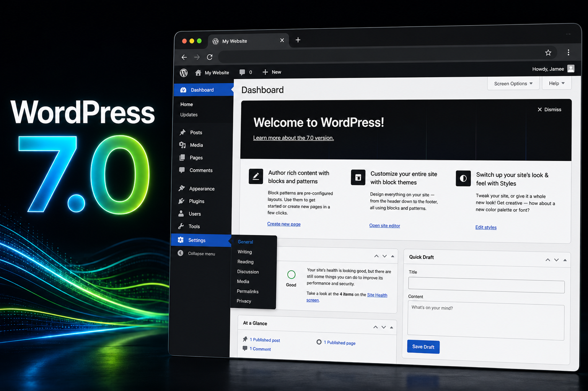Click the Users person icon

coord(181,214)
